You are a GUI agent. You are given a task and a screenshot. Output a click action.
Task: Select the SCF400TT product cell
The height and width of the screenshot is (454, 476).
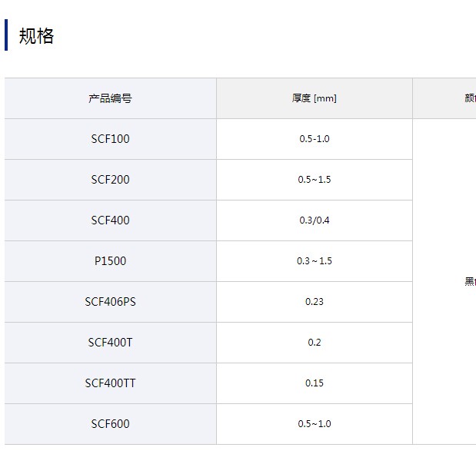tap(110, 383)
